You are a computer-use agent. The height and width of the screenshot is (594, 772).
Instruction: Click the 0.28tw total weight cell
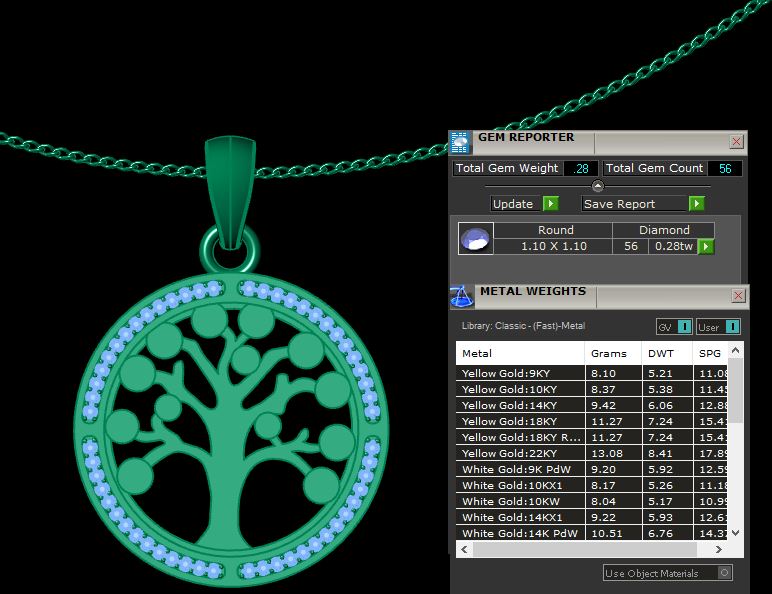pos(674,246)
